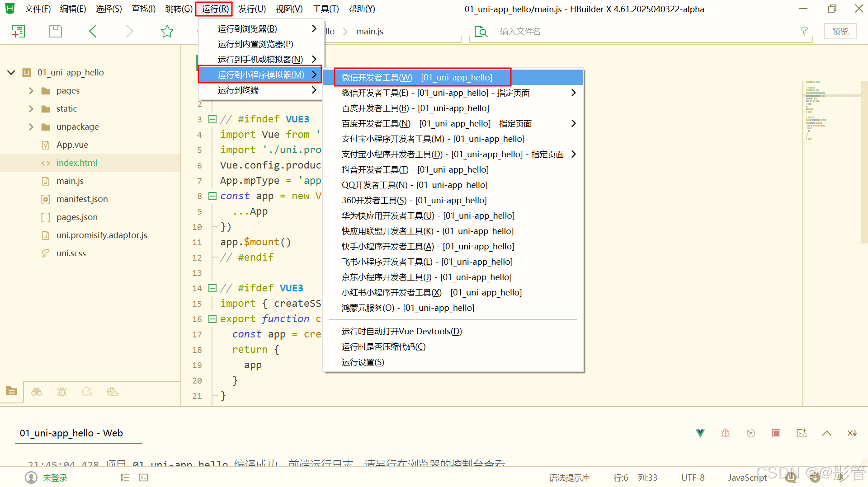Go back with the left arrow icon

coord(93,31)
